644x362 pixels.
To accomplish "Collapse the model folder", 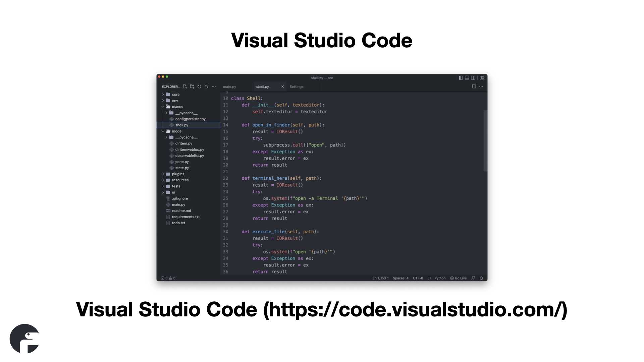I will click(188, 131).
